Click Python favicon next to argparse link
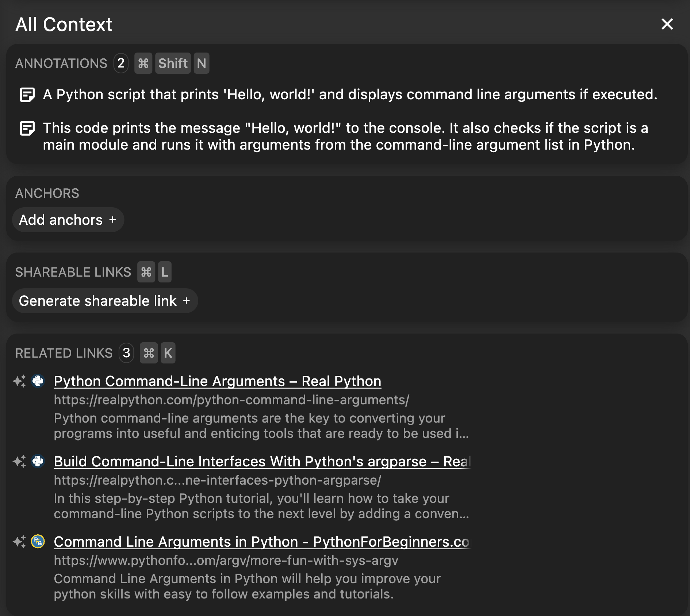The image size is (690, 616). point(38,461)
